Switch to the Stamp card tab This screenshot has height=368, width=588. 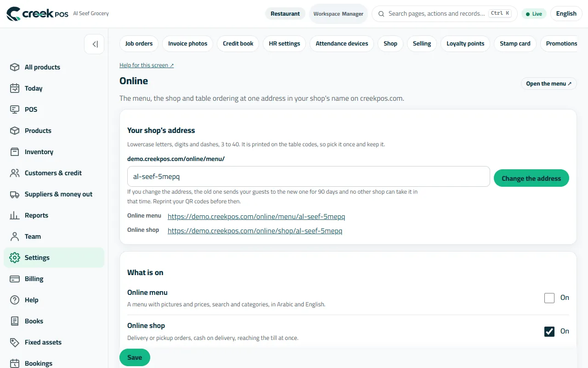tap(515, 44)
